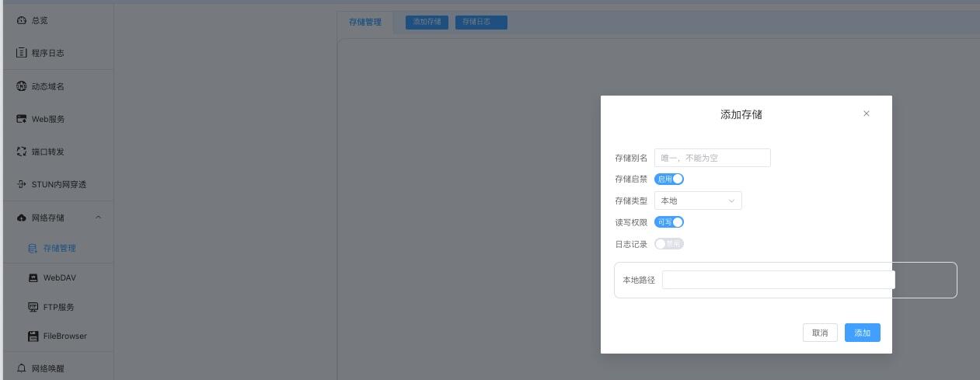The image size is (980, 380).
Task: Select WebDAV submenu entry
Action: (x=57, y=277)
